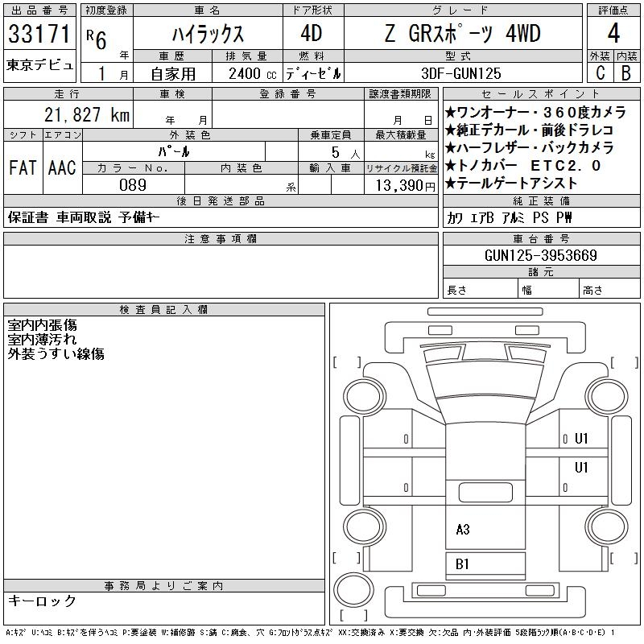Viewport: 644px width, 644px height.
Task: Select inspector note 室内薄汚れ
Action: pyautogui.click(x=43, y=340)
